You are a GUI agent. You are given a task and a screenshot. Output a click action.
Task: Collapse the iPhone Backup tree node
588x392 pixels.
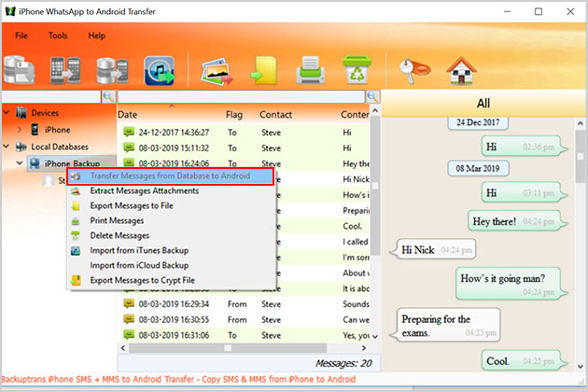click(x=20, y=162)
